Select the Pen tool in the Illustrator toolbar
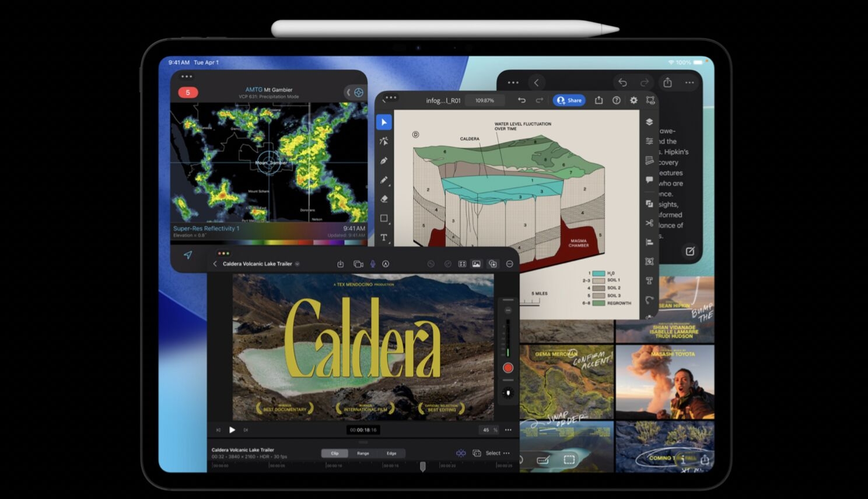This screenshot has width=868, height=499. click(x=384, y=160)
